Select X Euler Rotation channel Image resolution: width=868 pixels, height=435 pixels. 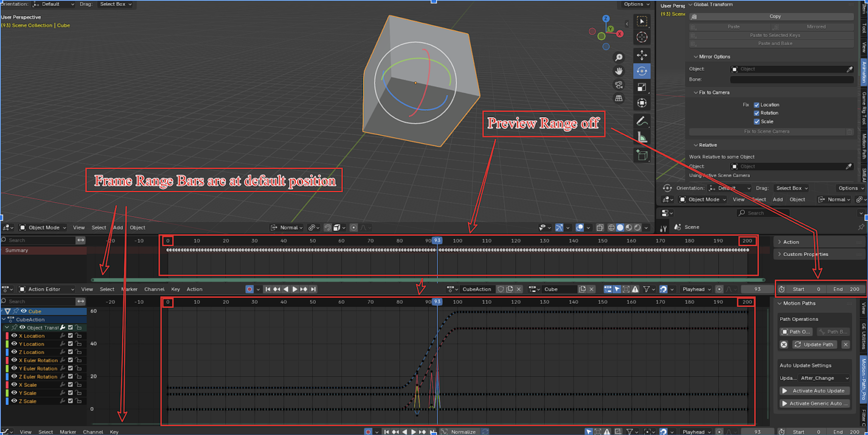38,360
